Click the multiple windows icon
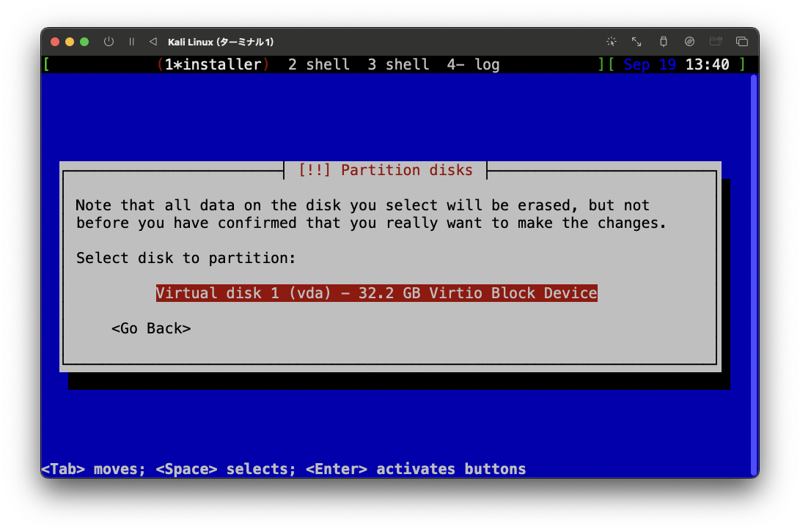Viewport: 800px width, 532px height. pos(742,42)
